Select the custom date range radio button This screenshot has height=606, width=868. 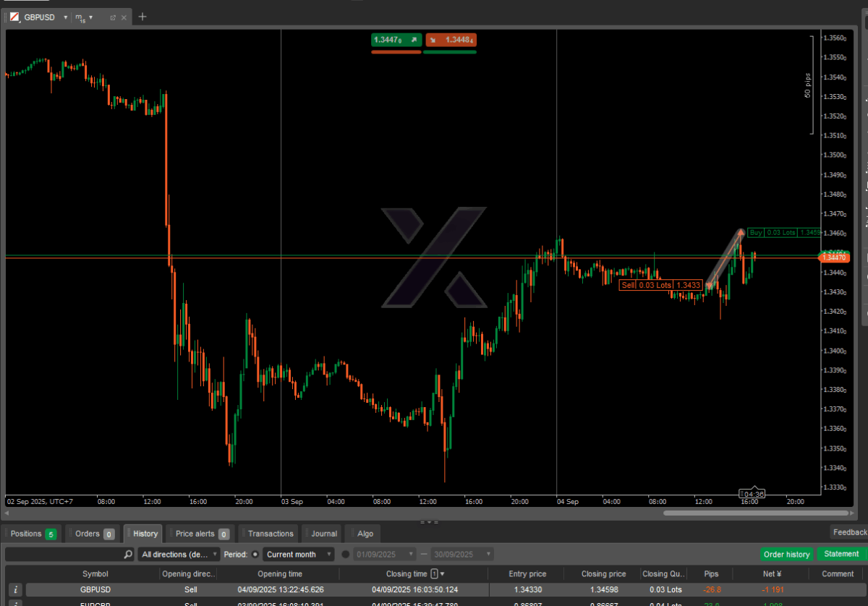(345, 555)
